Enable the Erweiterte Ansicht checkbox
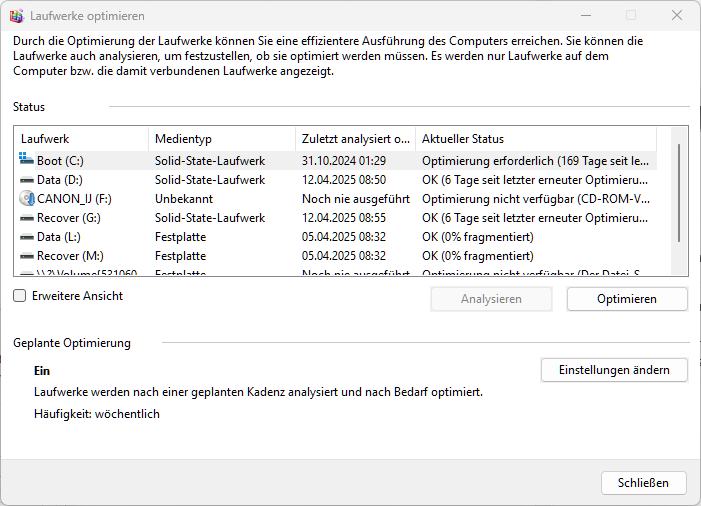 20,296
